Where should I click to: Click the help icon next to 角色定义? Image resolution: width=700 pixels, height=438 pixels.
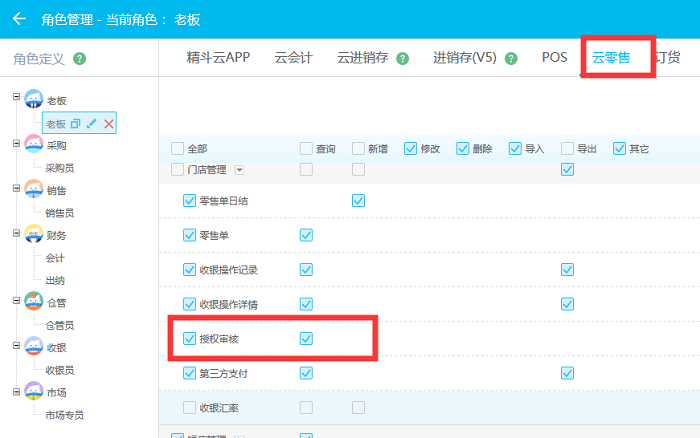(80, 58)
